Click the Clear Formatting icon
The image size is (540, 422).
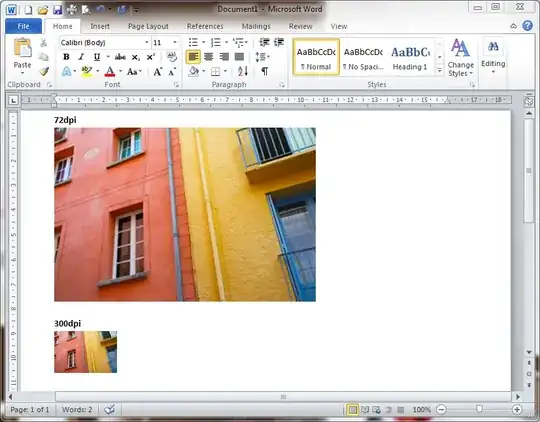172,57
